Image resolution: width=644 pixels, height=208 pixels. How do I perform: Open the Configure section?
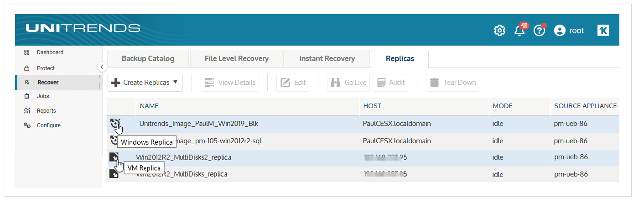click(49, 125)
